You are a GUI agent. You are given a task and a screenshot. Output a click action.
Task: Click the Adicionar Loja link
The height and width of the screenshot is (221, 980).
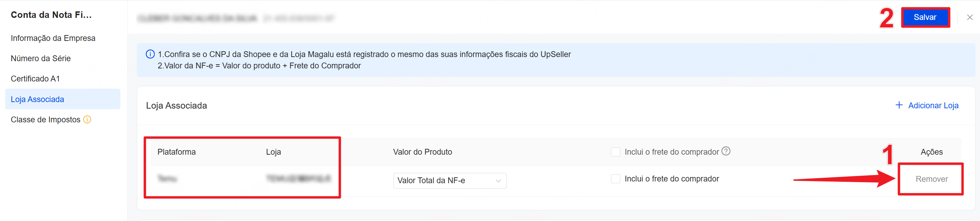(933, 106)
